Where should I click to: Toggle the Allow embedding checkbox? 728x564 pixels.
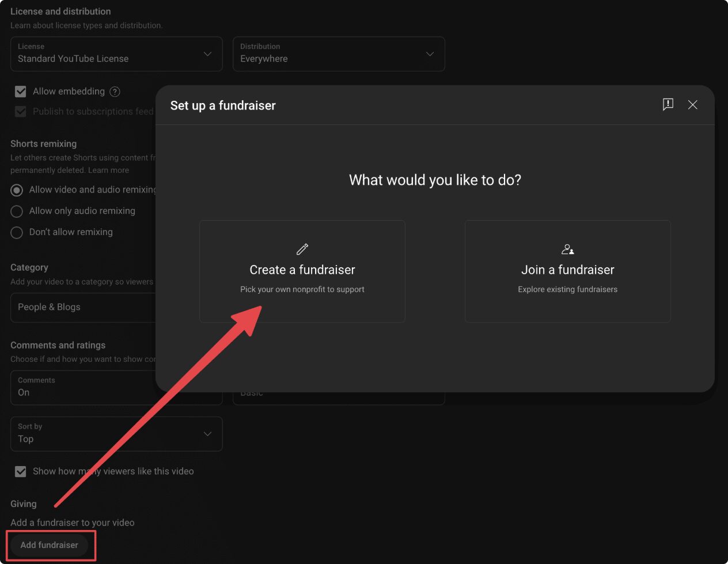(21, 92)
